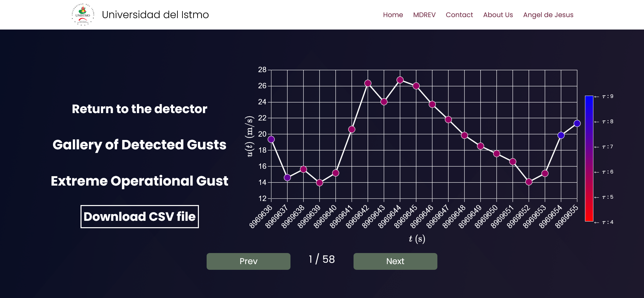The width and height of the screenshot is (644, 298).
Task: Click the low data point at 8969639
Action: click(320, 183)
